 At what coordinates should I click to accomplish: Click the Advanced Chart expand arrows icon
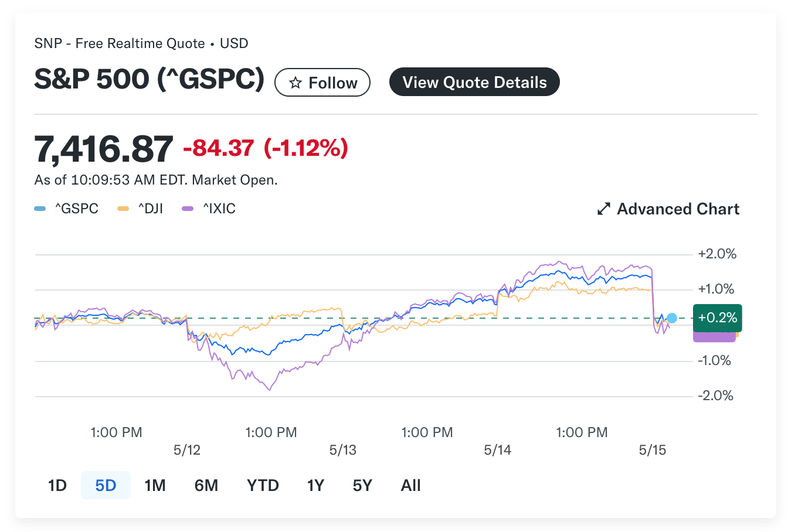coord(604,209)
